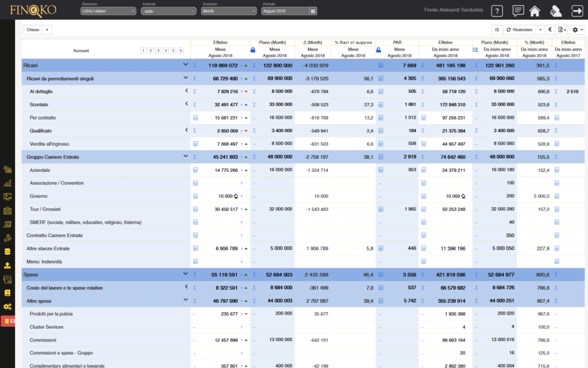Click the euro currency icon

(550, 29)
